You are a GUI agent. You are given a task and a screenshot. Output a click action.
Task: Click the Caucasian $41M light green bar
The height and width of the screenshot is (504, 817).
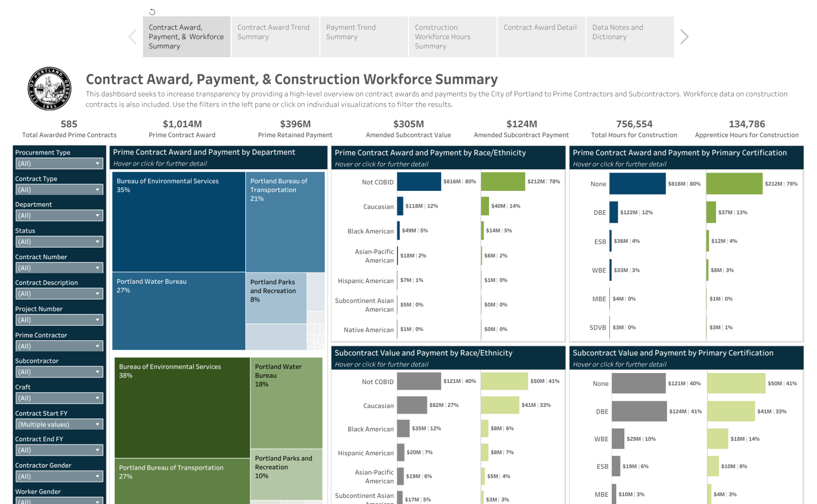500,405
